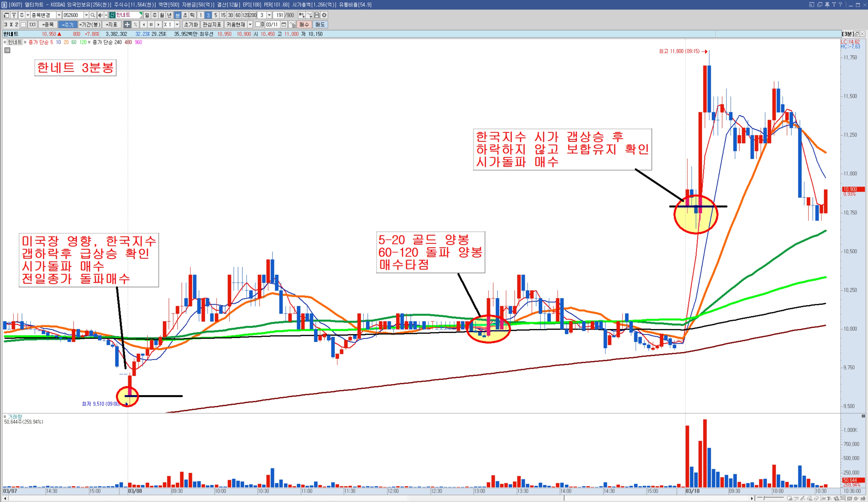This screenshot has width=868, height=502.
Task: Toggle the D date checkbox
Action: coord(258,24)
